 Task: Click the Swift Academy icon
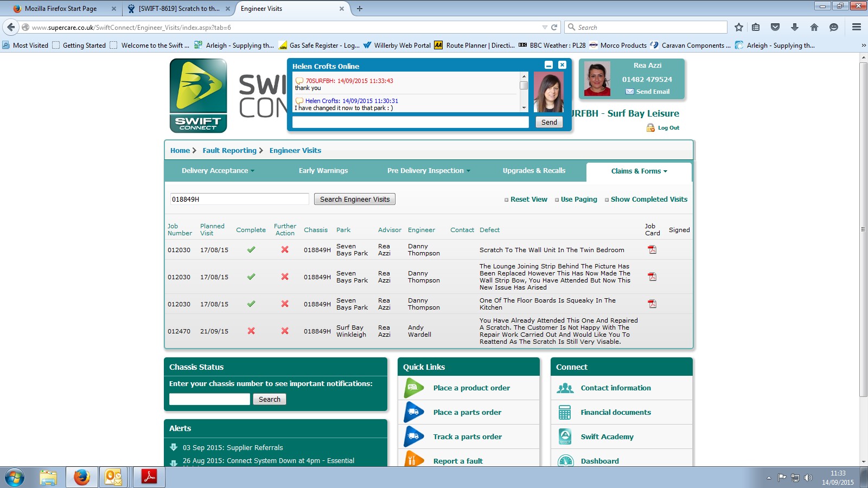coord(565,436)
